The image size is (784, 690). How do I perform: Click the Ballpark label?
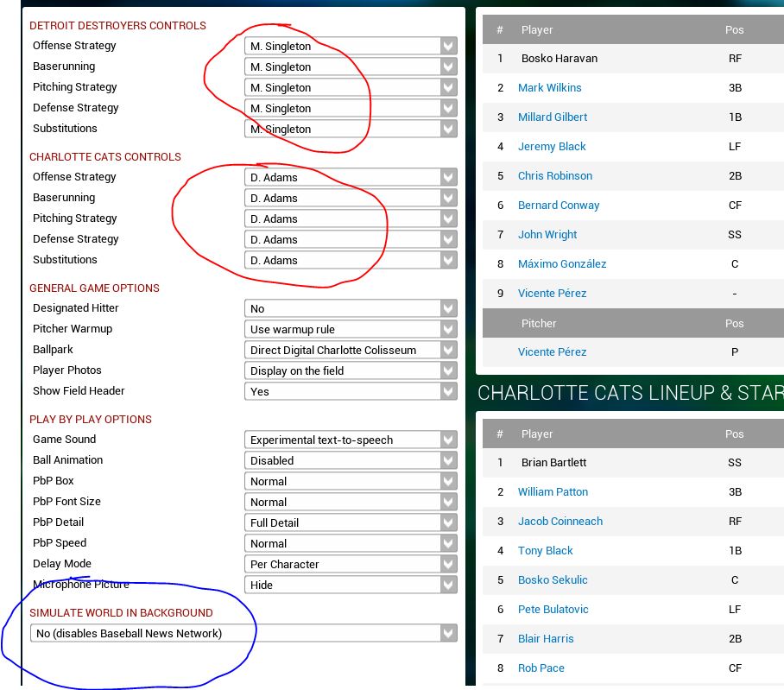click(x=53, y=350)
